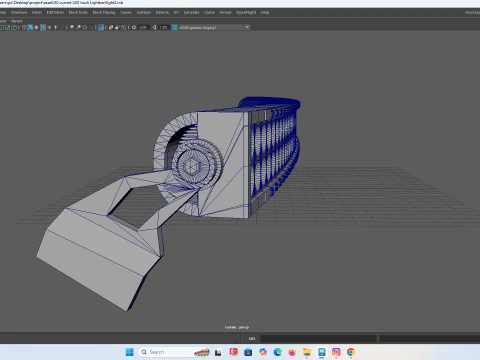Toggle textured display icon
The width and height of the screenshot is (480, 360).
pyautogui.click(x=49, y=27)
